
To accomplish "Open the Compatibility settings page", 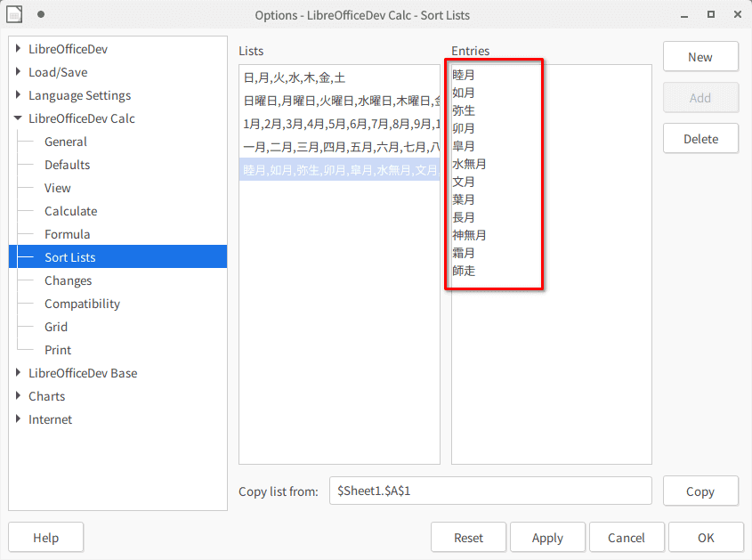I will click(x=83, y=304).
